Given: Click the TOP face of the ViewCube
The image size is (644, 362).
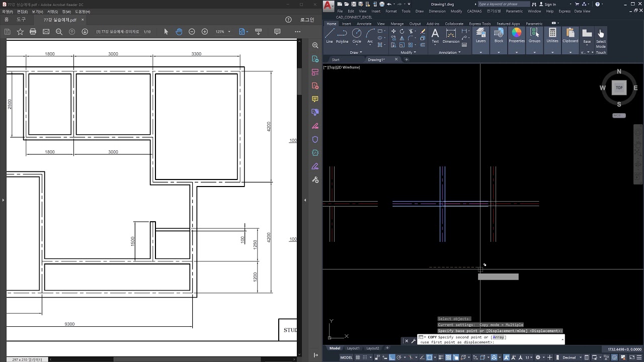Looking at the screenshot, I should [619, 87].
